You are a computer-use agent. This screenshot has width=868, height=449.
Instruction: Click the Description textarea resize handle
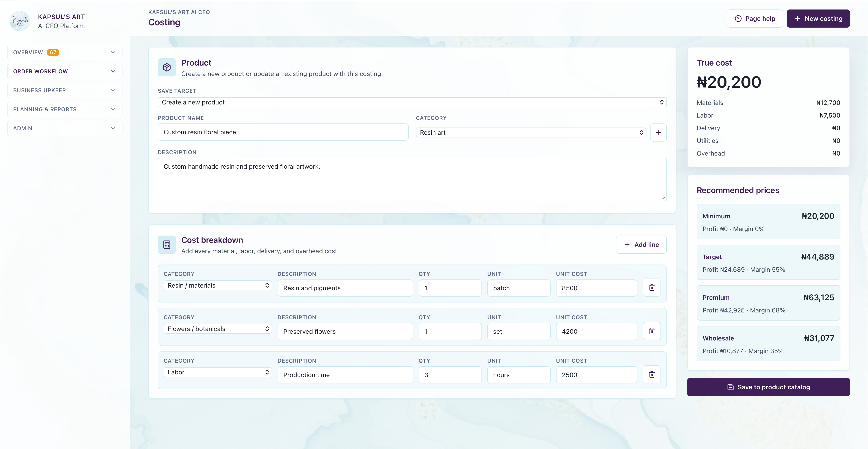tap(663, 198)
